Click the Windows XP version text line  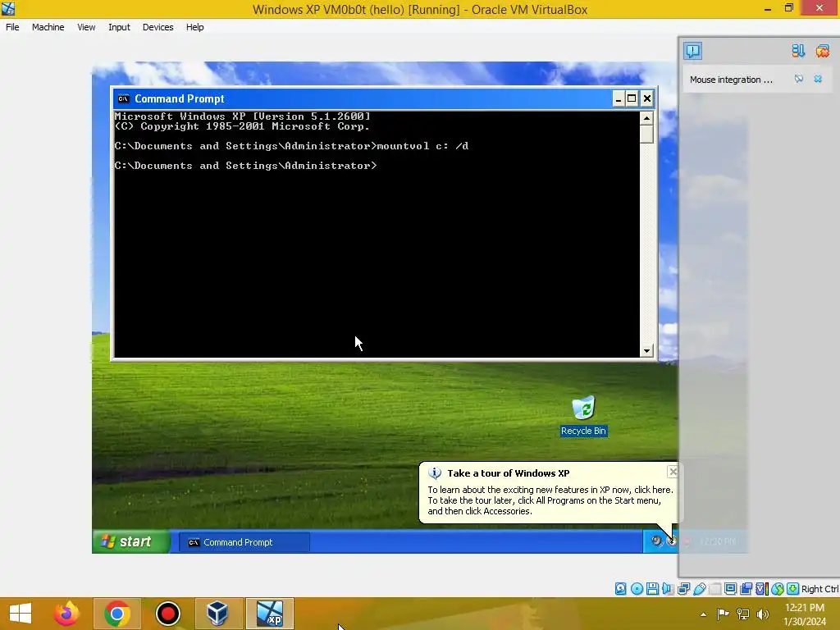[x=242, y=116]
